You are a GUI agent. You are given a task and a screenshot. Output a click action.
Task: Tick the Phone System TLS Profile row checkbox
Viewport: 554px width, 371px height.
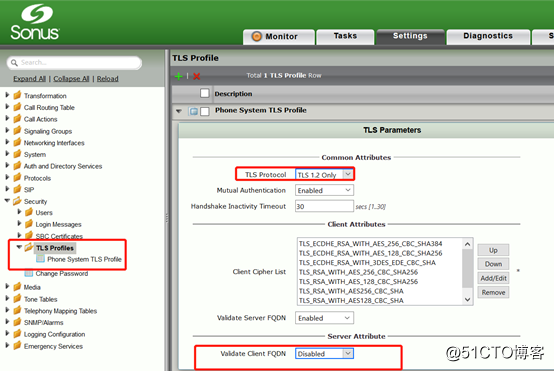tap(205, 111)
